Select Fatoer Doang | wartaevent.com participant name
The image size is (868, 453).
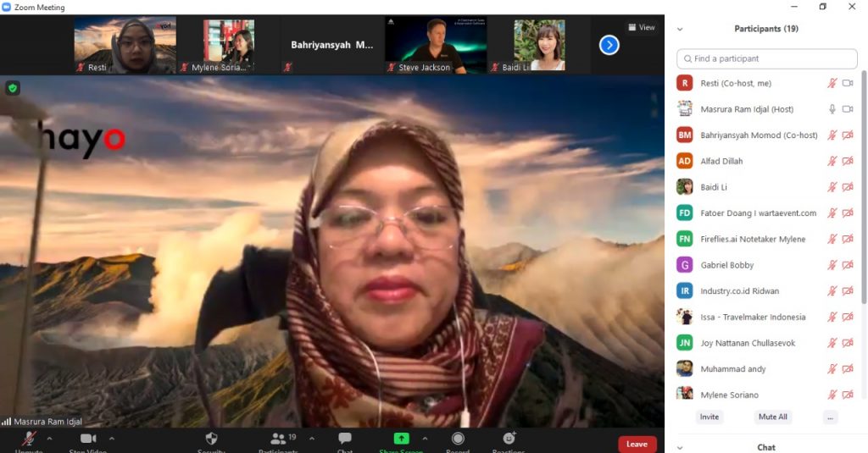click(759, 213)
